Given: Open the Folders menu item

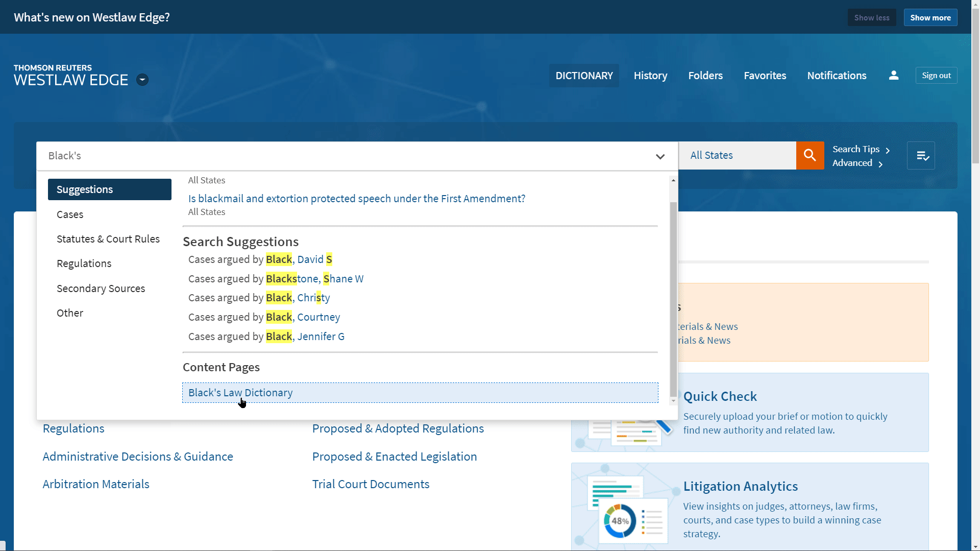Looking at the screenshot, I should [x=705, y=76].
